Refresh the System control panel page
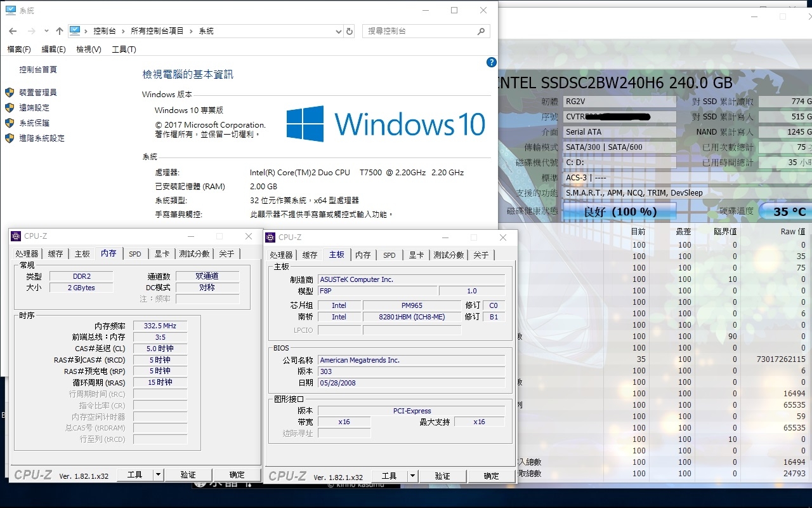Viewport: 812px width, 508px height. [349, 30]
